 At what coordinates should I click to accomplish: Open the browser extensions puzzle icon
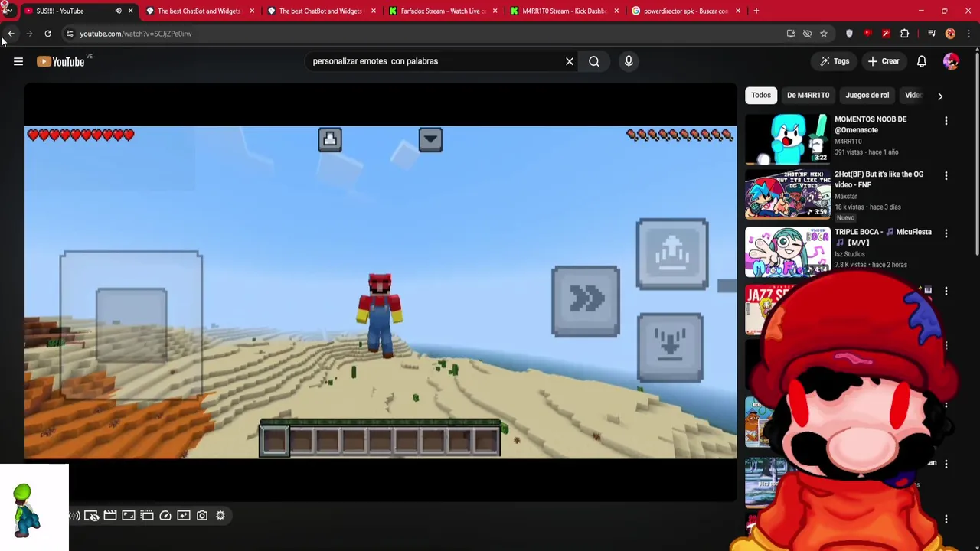(904, 34)
